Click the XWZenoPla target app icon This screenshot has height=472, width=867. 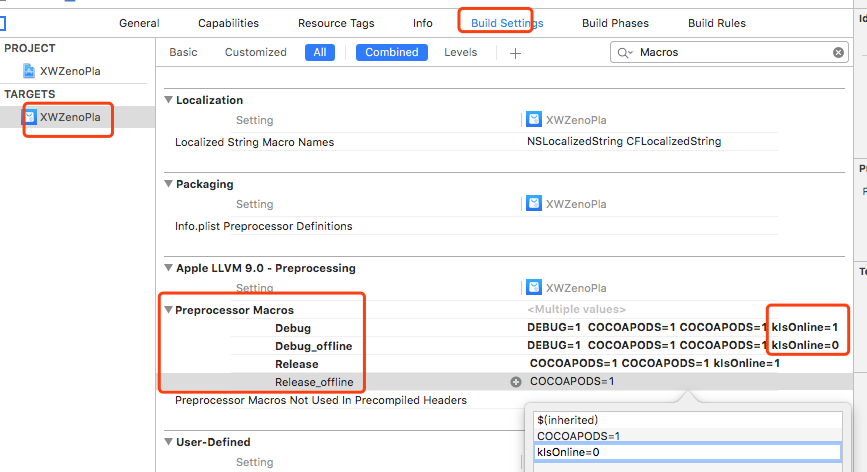[30, 117]
